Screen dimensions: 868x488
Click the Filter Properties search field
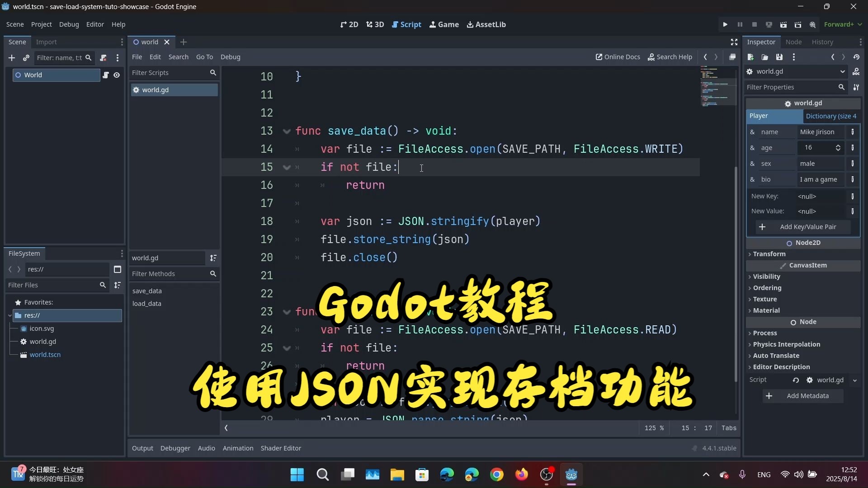pyautogui.click(x=796, y=87)
